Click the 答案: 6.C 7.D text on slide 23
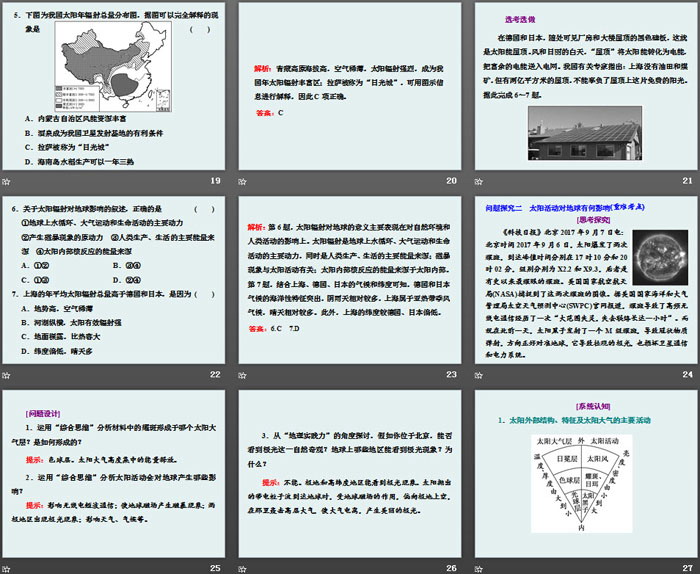This screenshot has width=700, height=574. [274, 329]
